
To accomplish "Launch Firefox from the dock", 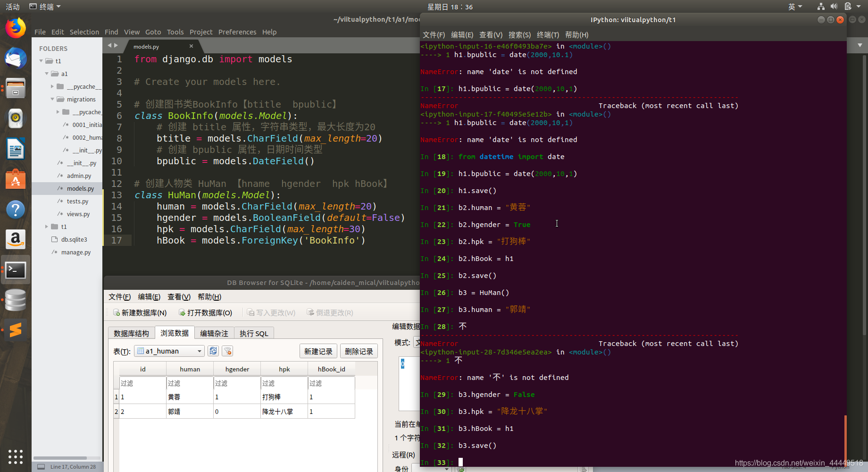I will [x=16, y=28].
